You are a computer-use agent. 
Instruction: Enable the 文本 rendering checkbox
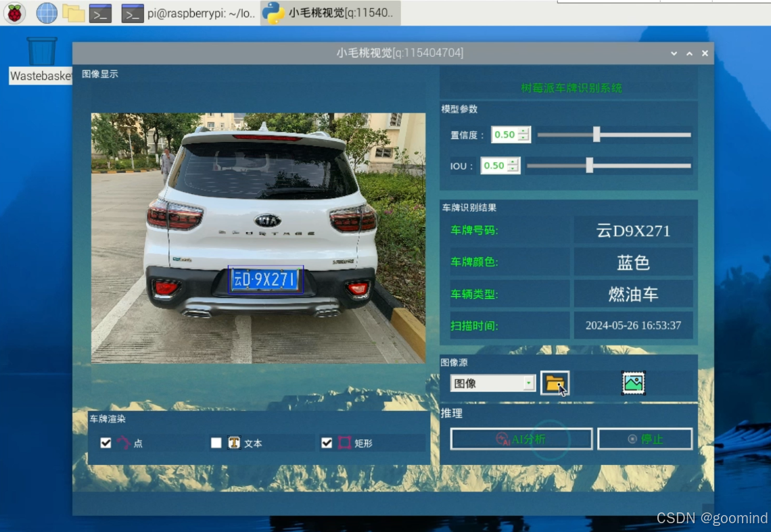[x=216, y=443]
